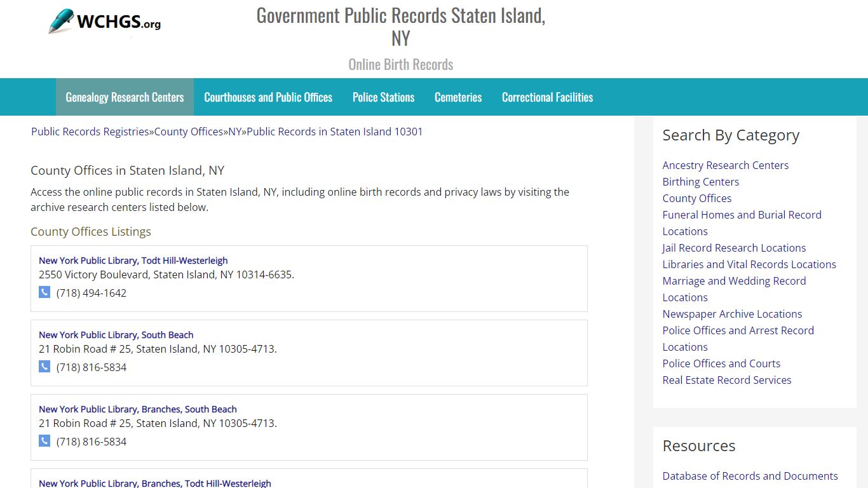This screenshot has height=488, width=868.
Task: Follow County Offices breadcrumb link
Action: point(189,132)
